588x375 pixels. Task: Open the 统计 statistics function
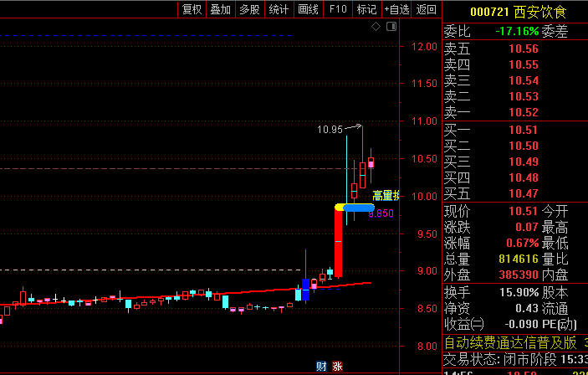tap(279, 9)
